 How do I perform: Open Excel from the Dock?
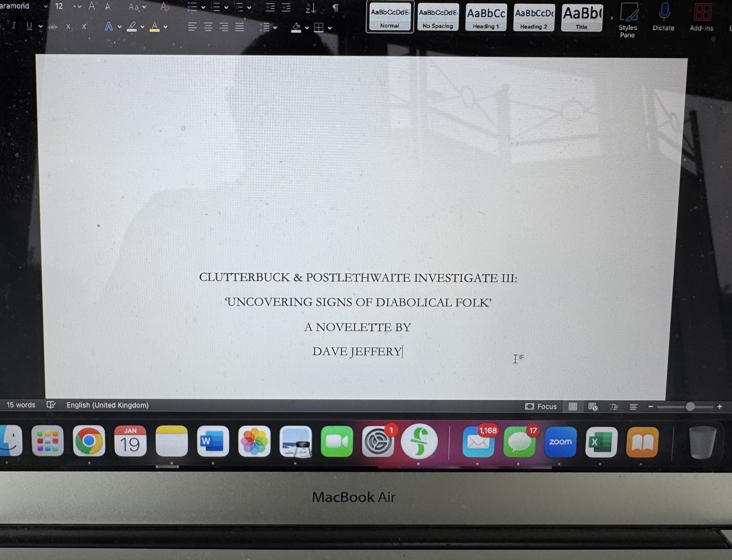601,442
